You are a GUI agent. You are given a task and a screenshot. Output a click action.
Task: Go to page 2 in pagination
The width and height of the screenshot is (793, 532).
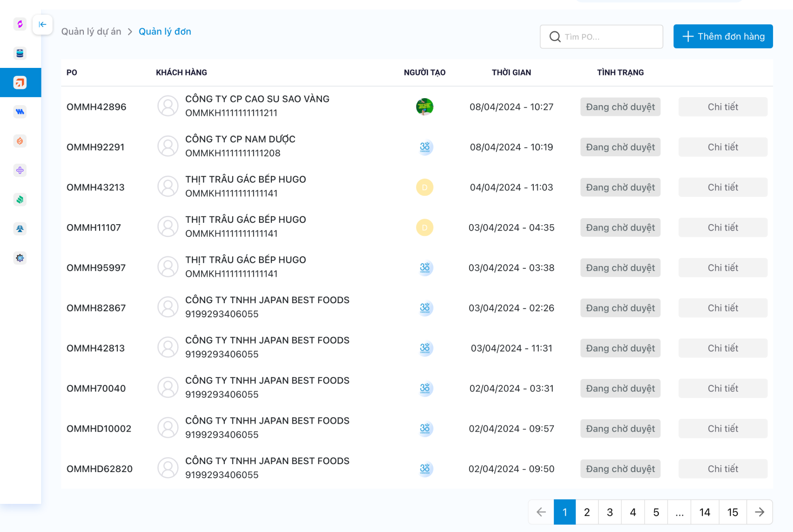[587, 512]
